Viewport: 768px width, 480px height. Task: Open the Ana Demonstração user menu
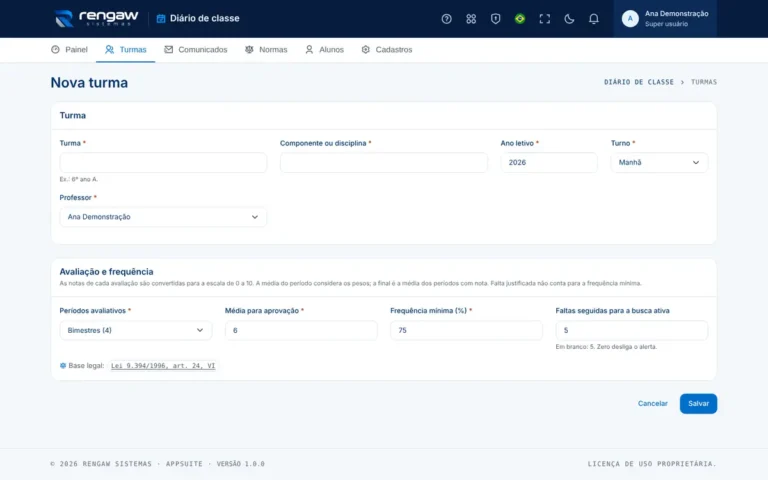(x=665, y=19)
